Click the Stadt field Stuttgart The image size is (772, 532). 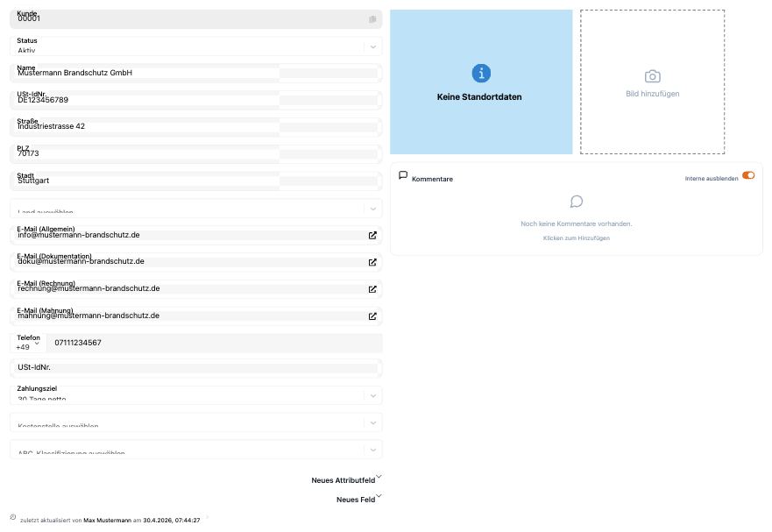click(196, 181)
